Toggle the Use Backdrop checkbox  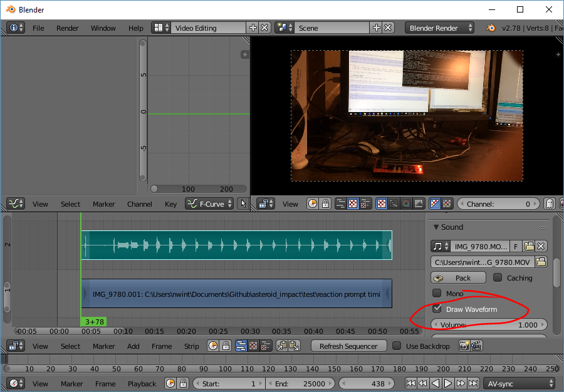tap(397, 346)
